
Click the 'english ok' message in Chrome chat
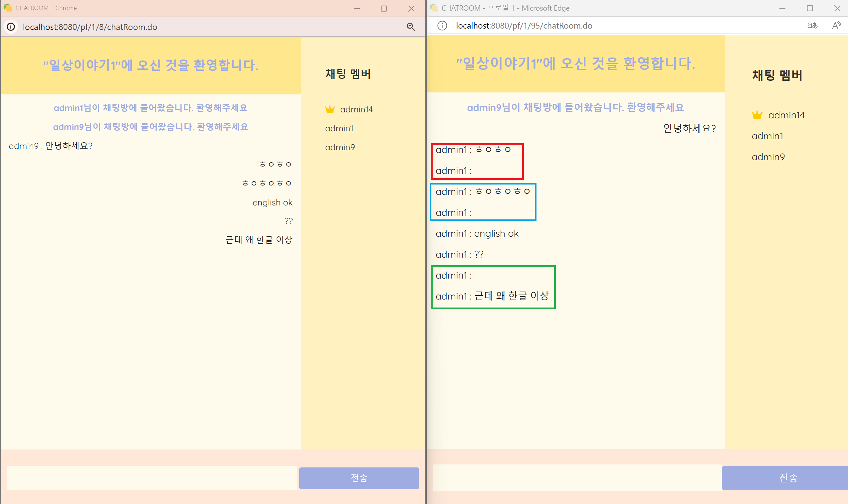(272, 202)
